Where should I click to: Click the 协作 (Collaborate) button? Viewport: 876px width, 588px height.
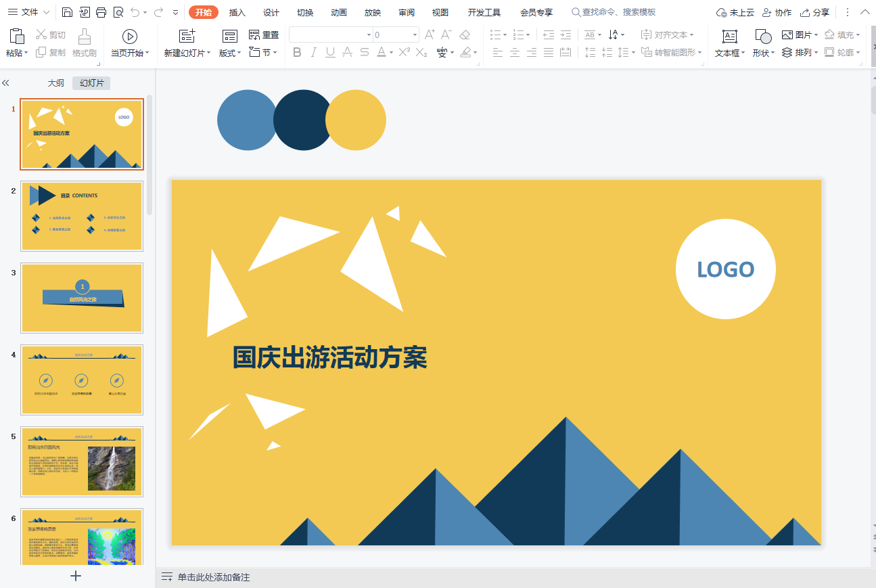point(777,12)
